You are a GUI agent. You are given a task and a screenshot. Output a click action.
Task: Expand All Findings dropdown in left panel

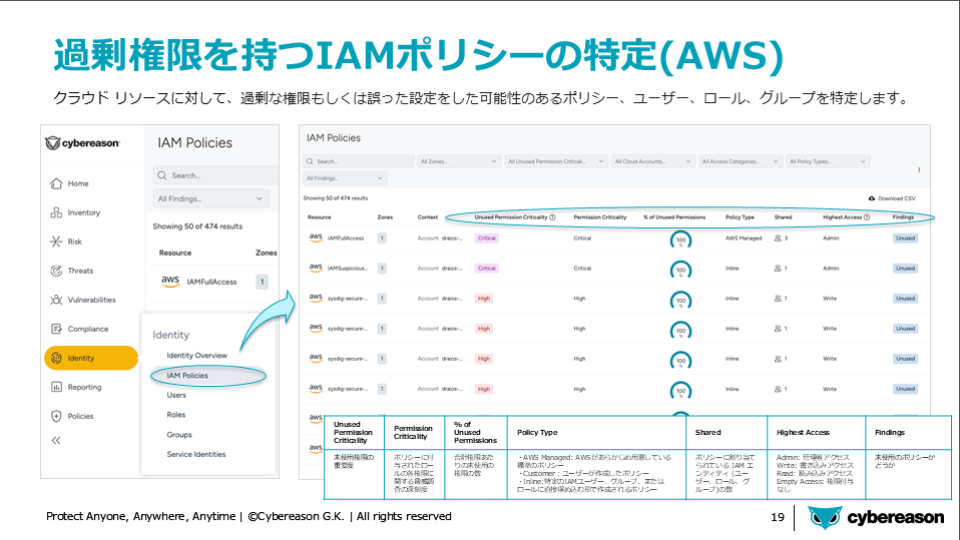tap(211, 199)
